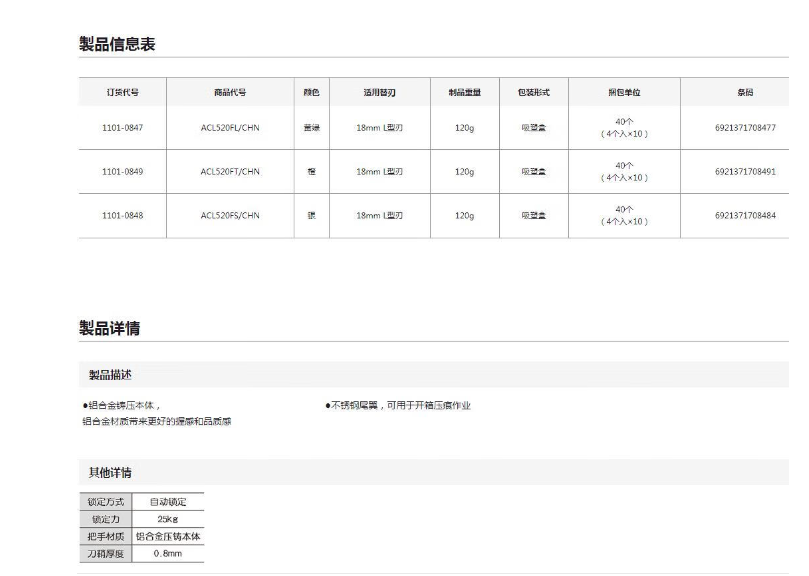Click the 製品描述 subsection bar

click(110, 375)
